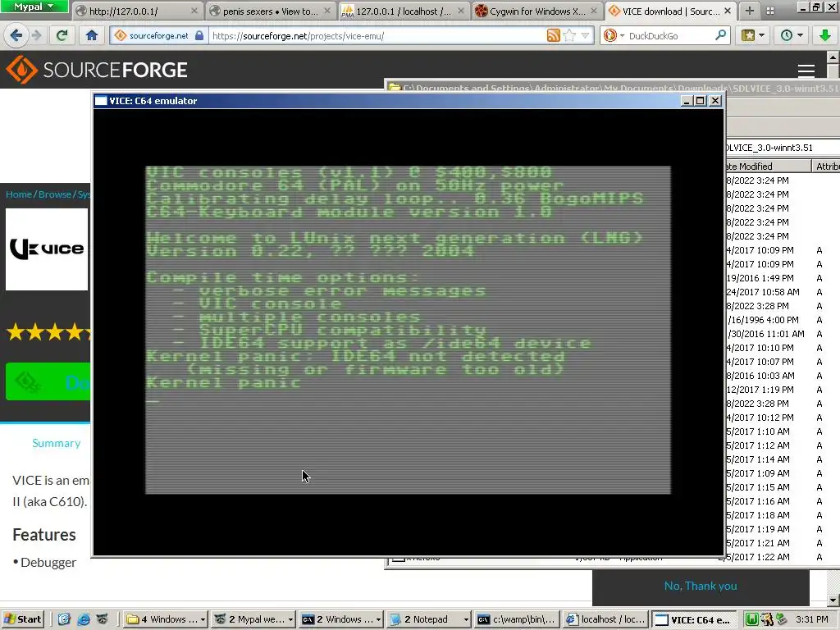The width and height of the screenshot is (840, 630).
Task: Click the green W WAMP tray icon
Action: [x=751, y=619]
